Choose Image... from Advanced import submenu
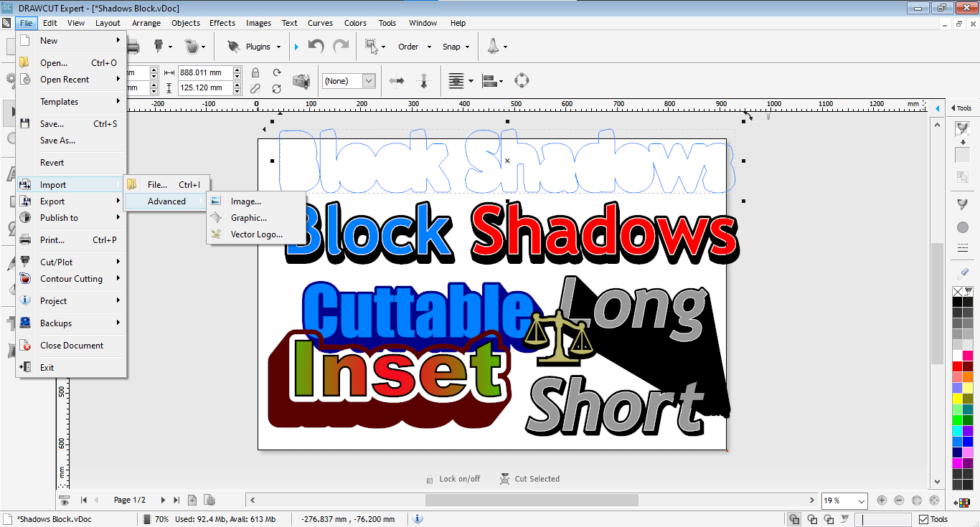This screenshot has height=527, width=980. point(256,201)
